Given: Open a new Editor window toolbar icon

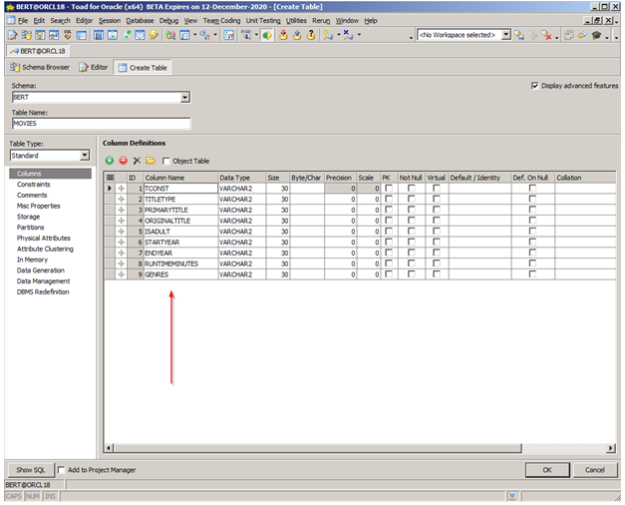Looking at the screenshot, I should click(x=13, y=35).
